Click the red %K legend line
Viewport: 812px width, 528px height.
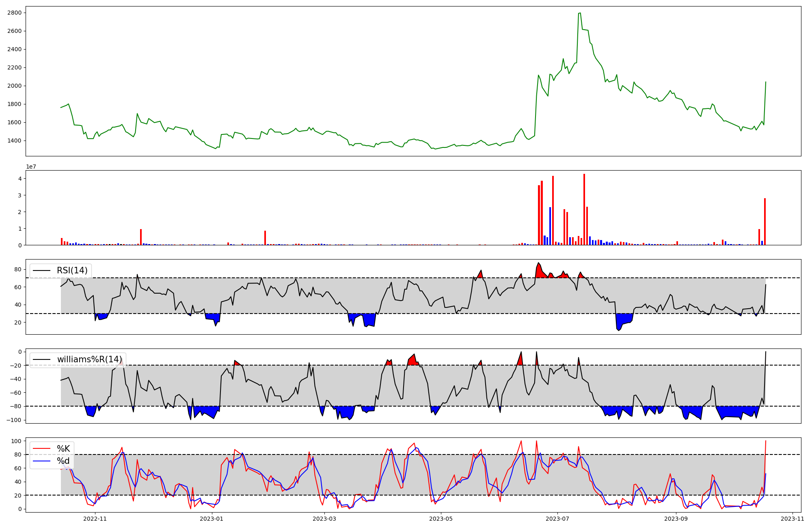click(x=41, y=449)
